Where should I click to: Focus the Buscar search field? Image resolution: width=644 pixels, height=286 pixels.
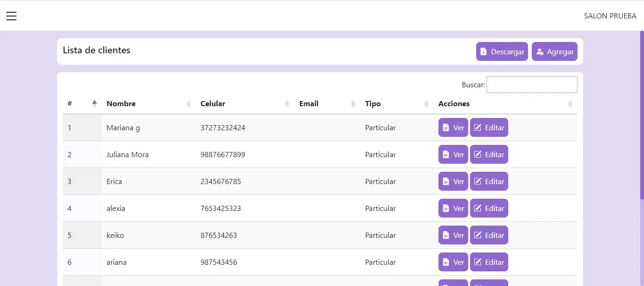point(532,84)
